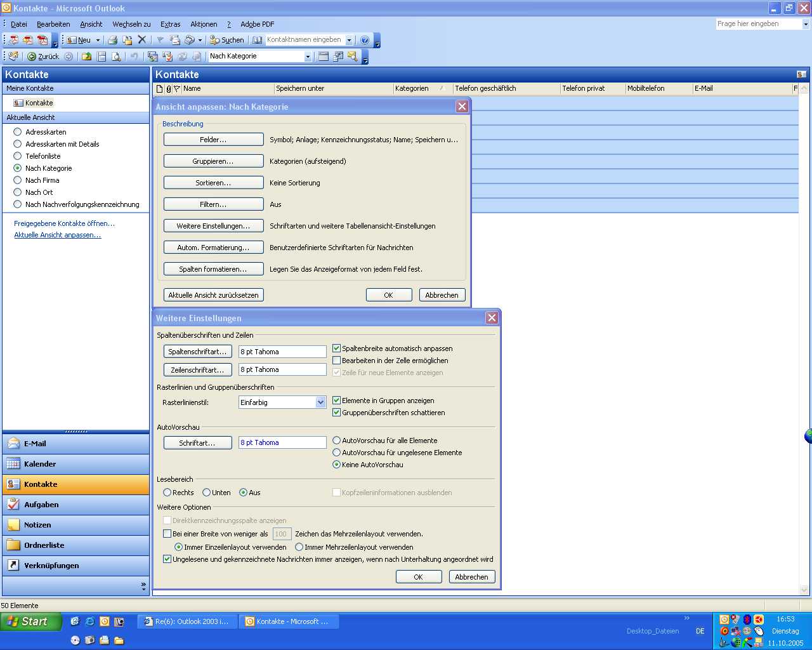
Task: Open the dropdown arrow next to Neu
Action: point(98,40)
